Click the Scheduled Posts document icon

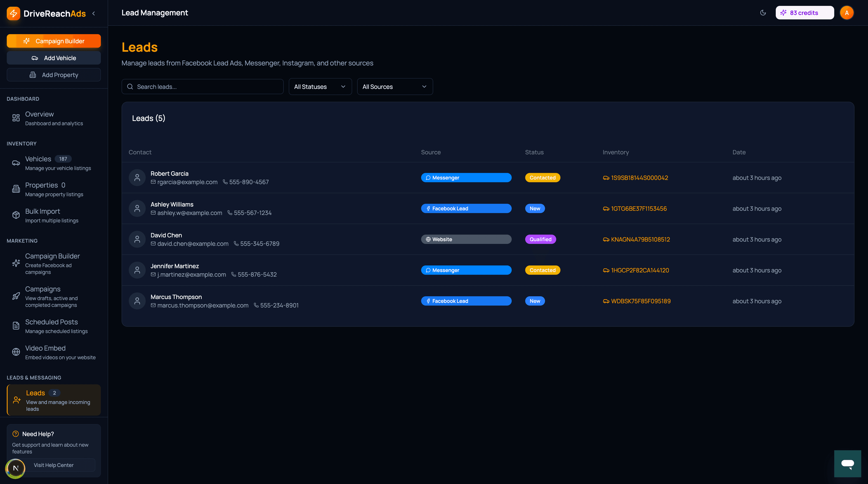(x=16, y=326)
